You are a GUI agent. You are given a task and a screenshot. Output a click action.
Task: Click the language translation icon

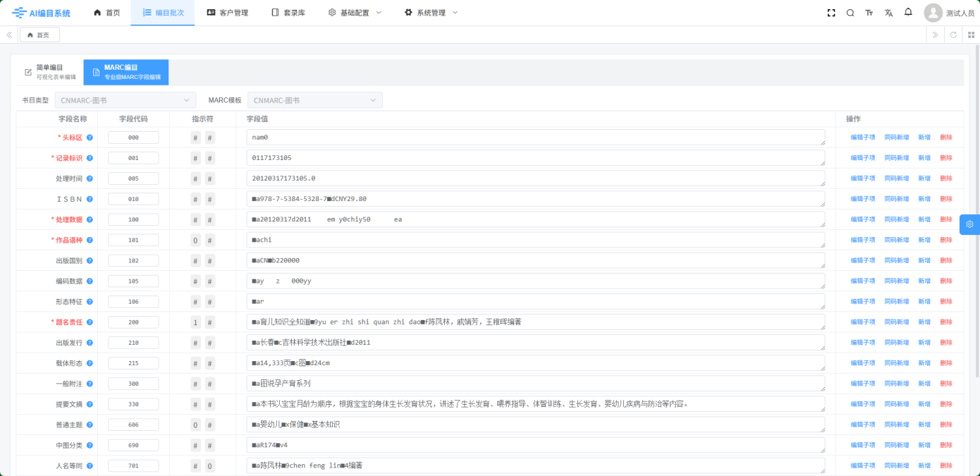coord(888,13)
